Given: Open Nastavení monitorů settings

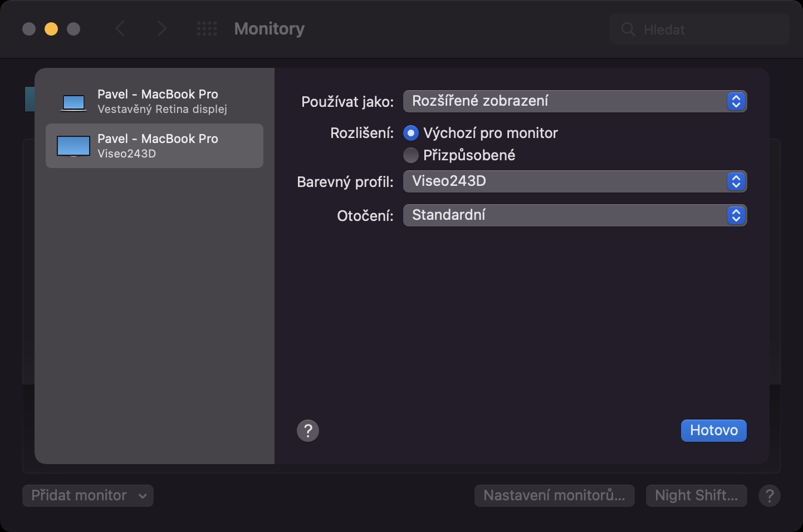Looking at the screenshot, I should (x=554, y=495).
